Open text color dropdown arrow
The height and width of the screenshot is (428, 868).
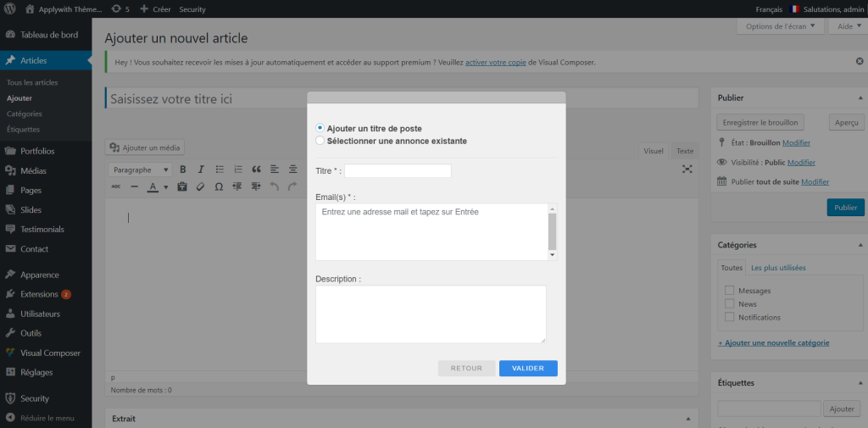[x=165, y=187]
